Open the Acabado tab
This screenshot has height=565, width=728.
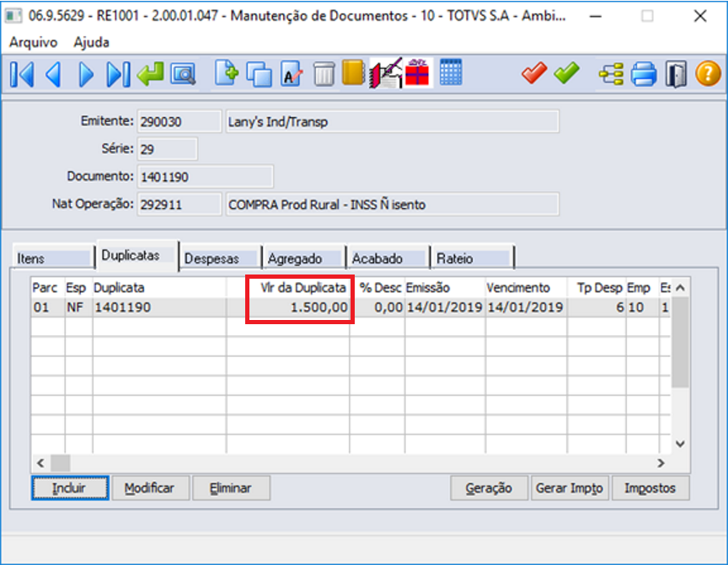388,258
